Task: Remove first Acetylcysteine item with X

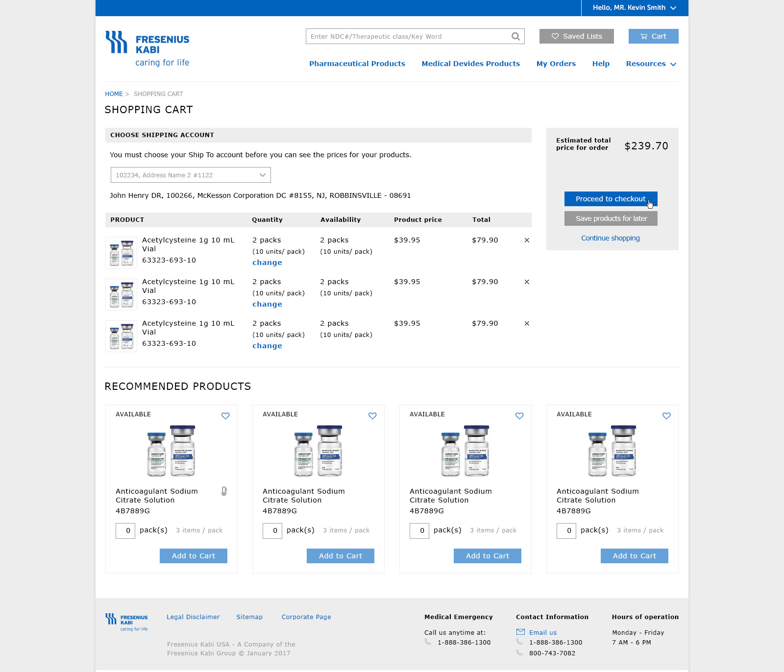Action: (527, 240)
